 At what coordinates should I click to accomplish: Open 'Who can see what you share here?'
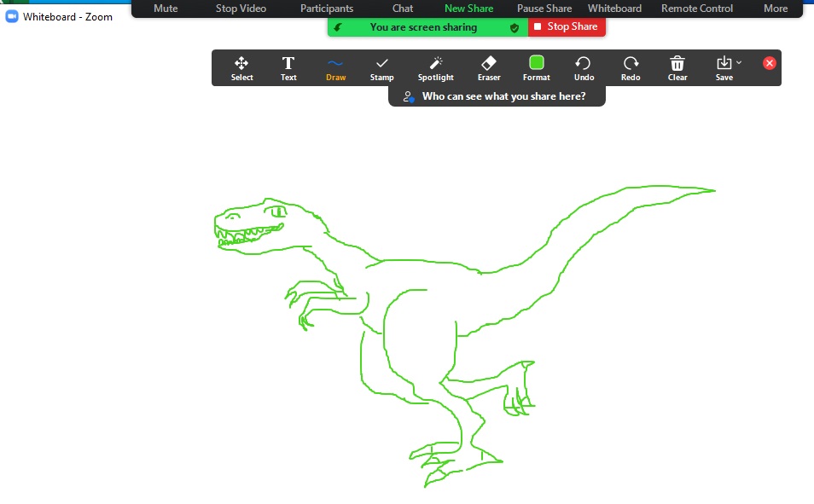coord(497,96)
